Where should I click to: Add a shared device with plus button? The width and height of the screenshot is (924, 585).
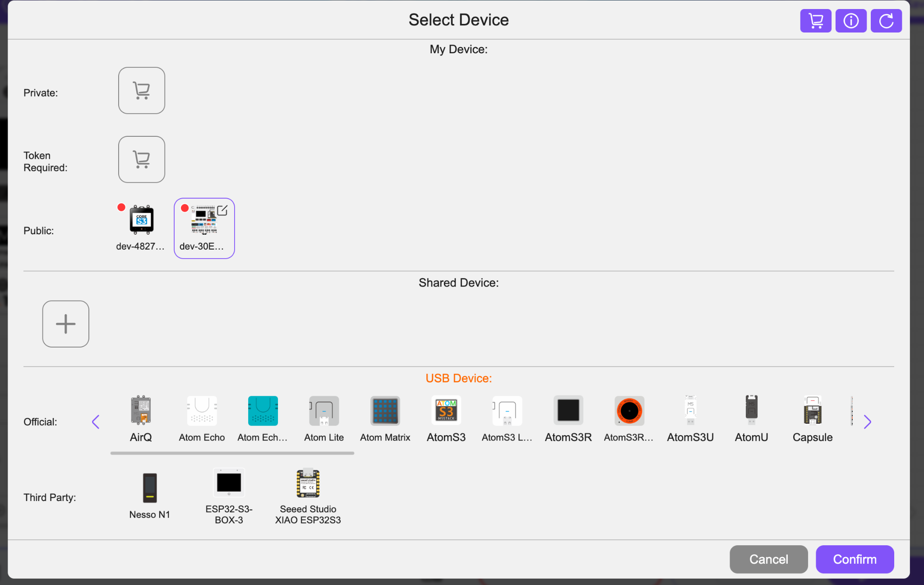point(66,324)
